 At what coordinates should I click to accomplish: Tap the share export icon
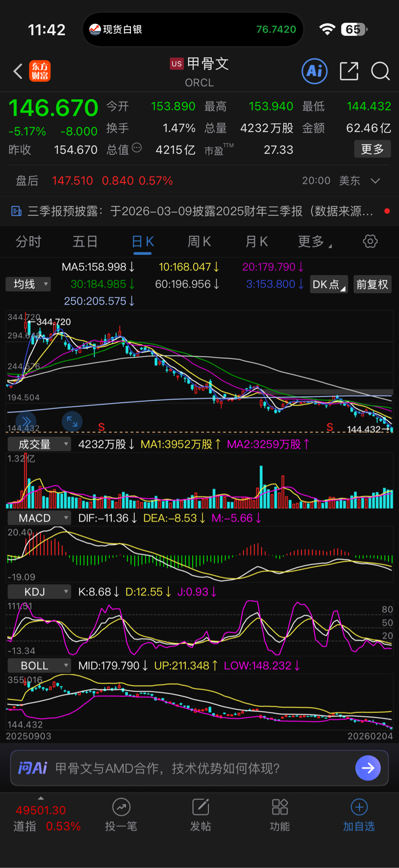point(349,71)
